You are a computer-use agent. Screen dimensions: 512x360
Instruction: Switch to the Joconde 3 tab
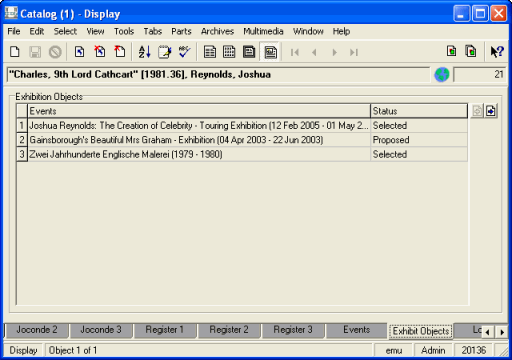[101, 330]
